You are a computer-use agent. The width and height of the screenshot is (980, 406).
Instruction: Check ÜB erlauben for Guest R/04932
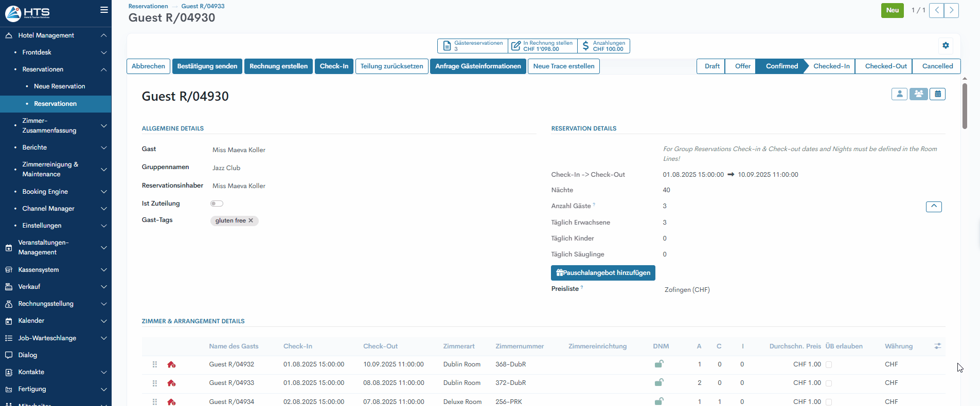pos(829,364)
